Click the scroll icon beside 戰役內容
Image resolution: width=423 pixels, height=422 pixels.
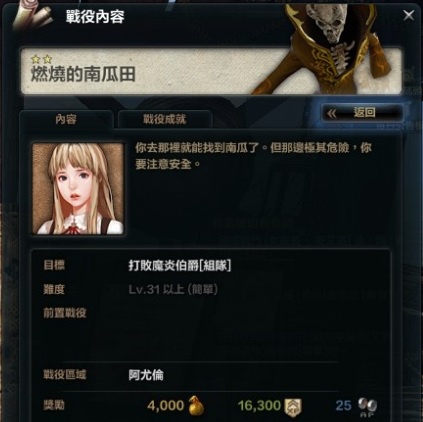pos(32,17)
